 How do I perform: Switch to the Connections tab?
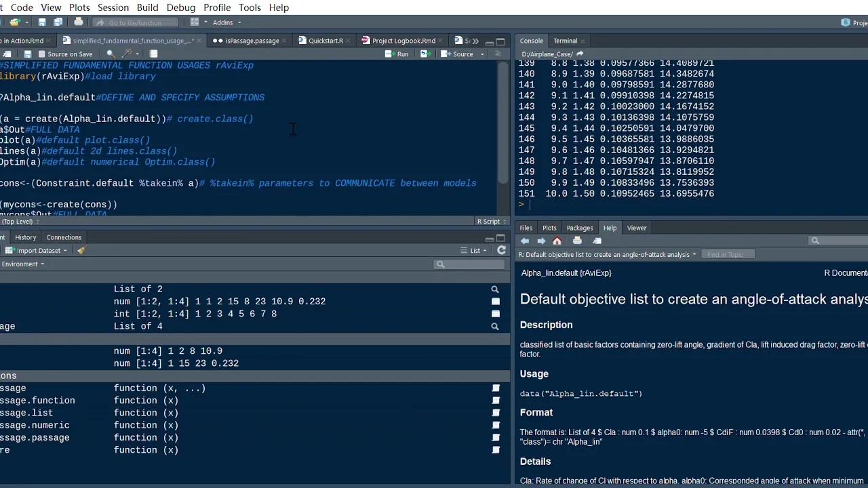coord(64,237)
